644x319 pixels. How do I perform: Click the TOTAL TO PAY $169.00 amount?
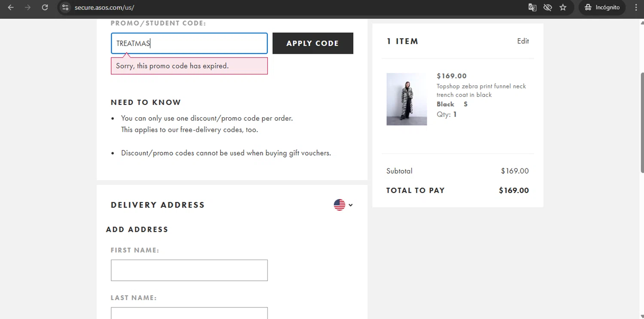click(514, 190)
